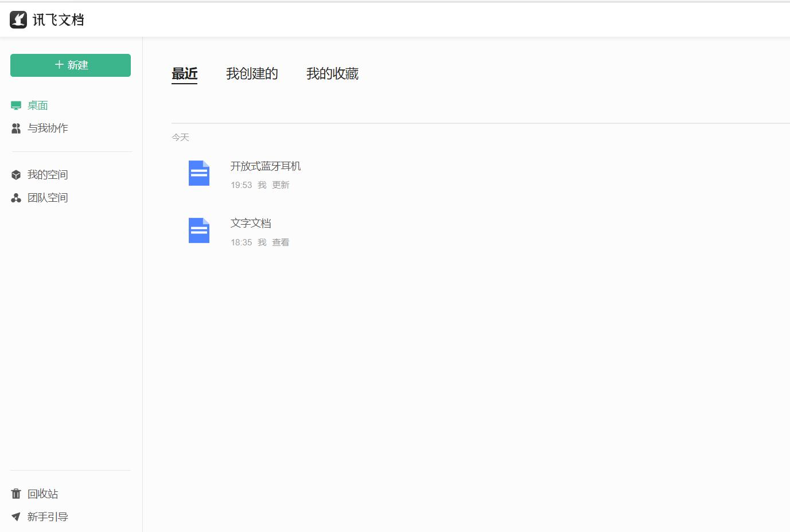Switch to the 我的收藏 tab
790x532 pixels.
333,73
